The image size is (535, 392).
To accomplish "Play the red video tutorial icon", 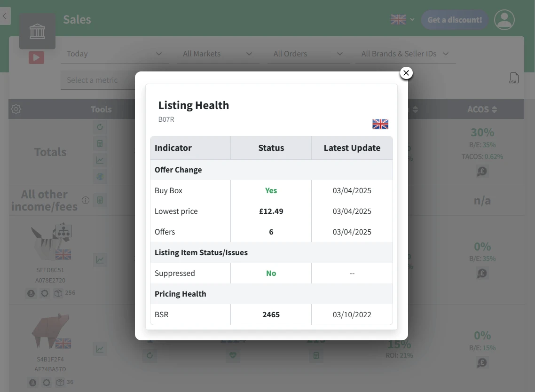I will [x=37, y=57].
